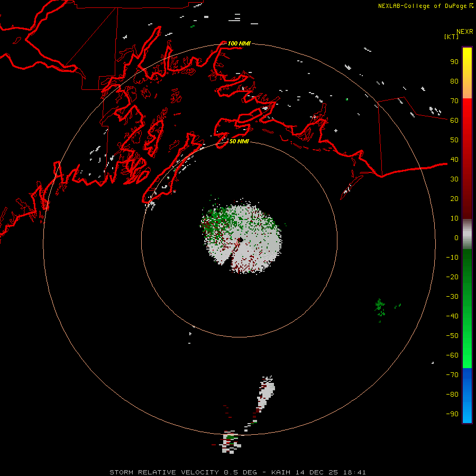The height and width of the screenshot is (476, 476).
Task: Click the 'NEXLAB-College of DuPage' credit text
Action: 422,6
